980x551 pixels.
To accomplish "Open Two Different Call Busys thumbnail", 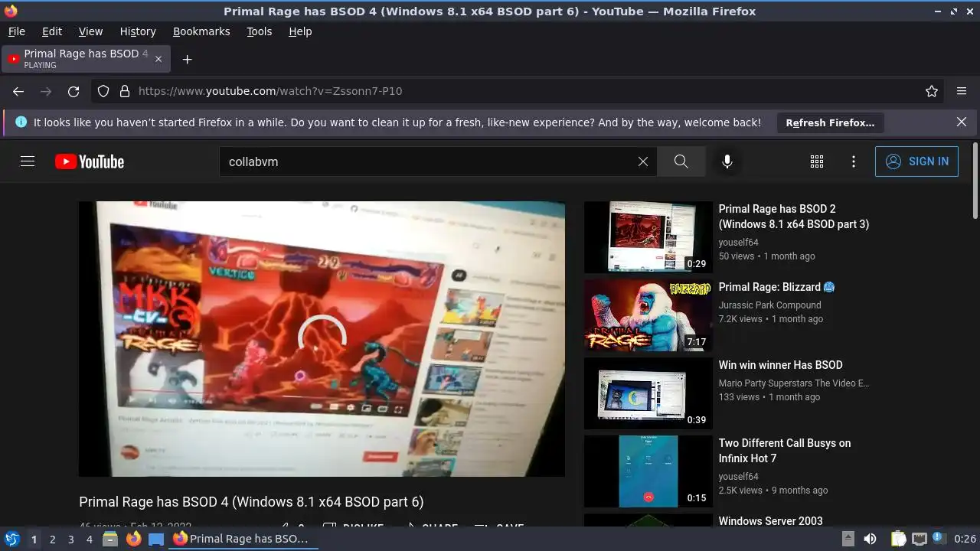I will point(648,471).
